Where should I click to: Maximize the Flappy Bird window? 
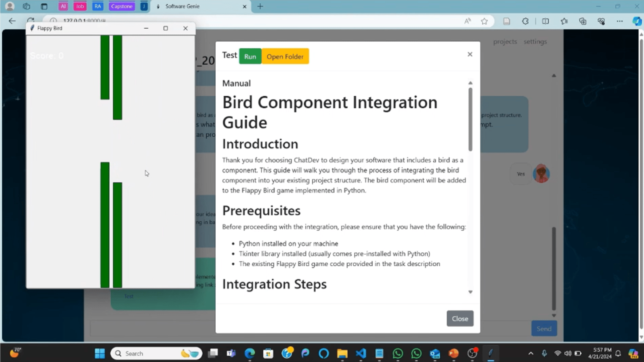165,28
